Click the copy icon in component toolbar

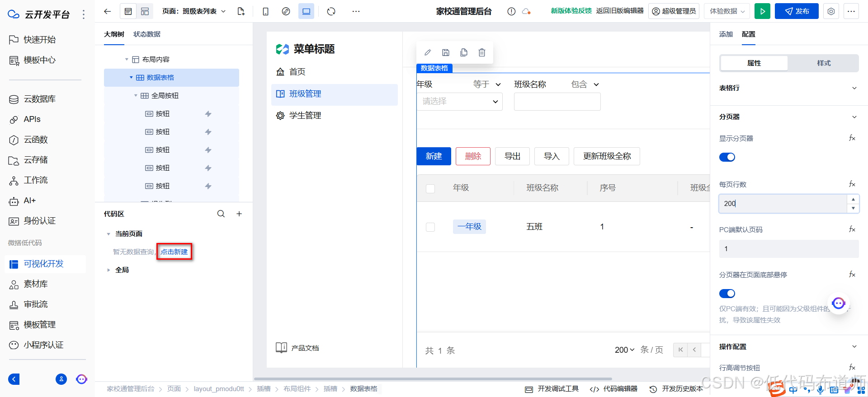464,52
